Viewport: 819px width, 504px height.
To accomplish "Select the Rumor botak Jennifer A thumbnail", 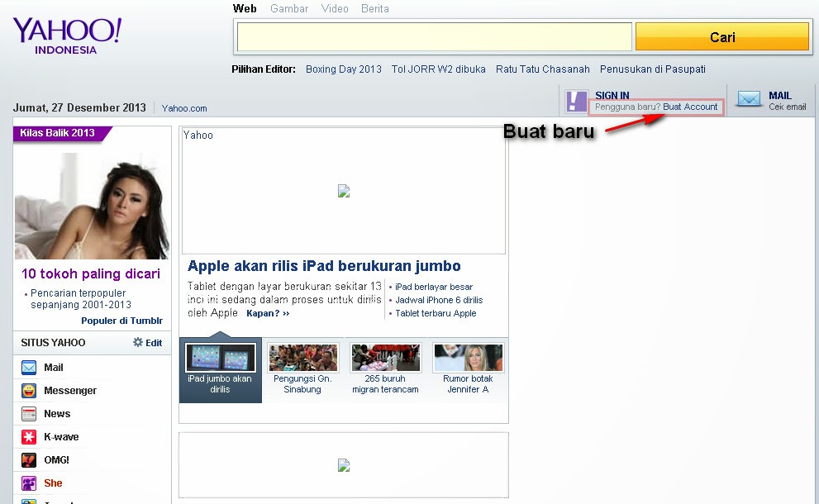I will 468,358.
